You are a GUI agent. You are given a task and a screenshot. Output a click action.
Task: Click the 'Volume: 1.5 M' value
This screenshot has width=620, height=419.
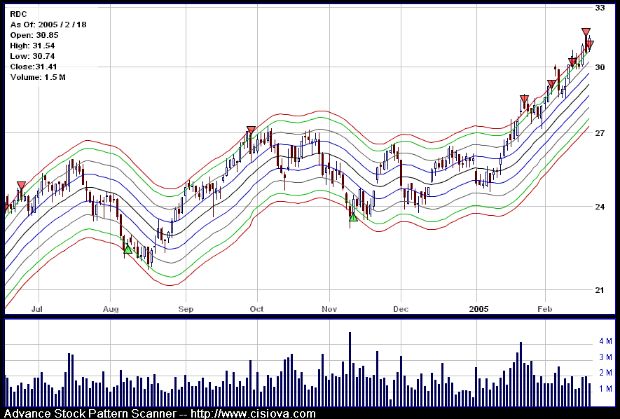[38, 77]
